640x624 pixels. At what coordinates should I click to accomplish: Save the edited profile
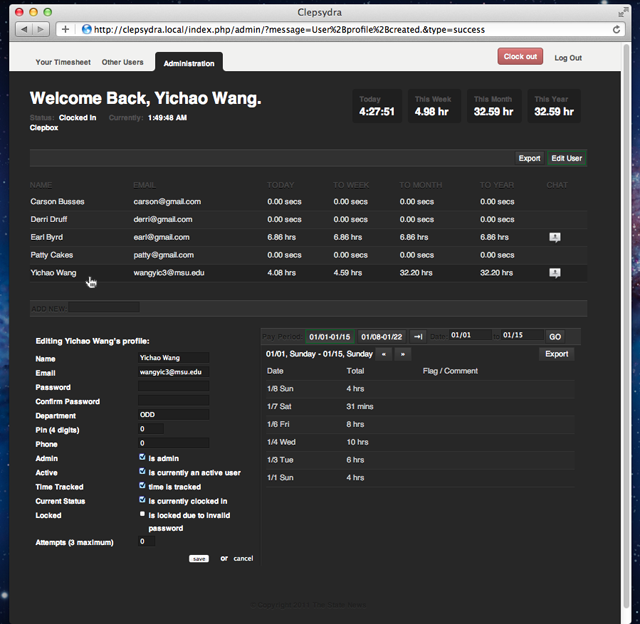pos(199,559)
